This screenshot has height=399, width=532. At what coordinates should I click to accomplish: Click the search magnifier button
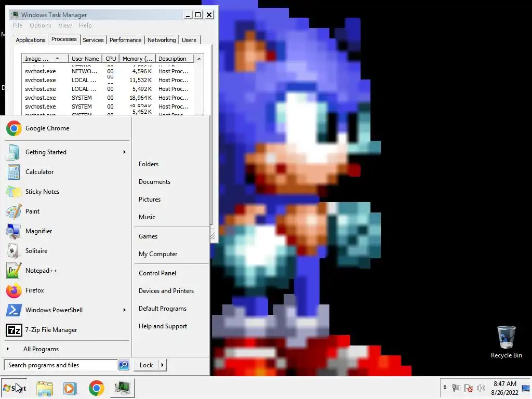pos(124,365)
